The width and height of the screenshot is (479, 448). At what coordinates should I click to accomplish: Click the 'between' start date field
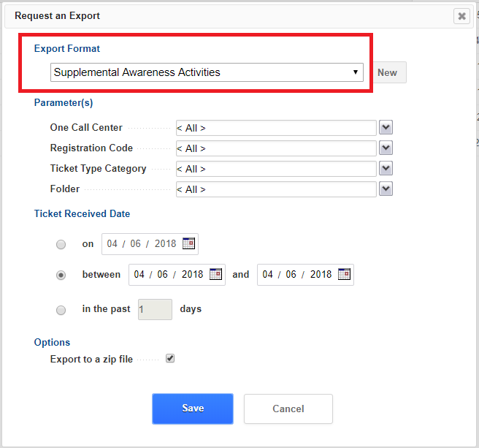[x=177, y=275]
